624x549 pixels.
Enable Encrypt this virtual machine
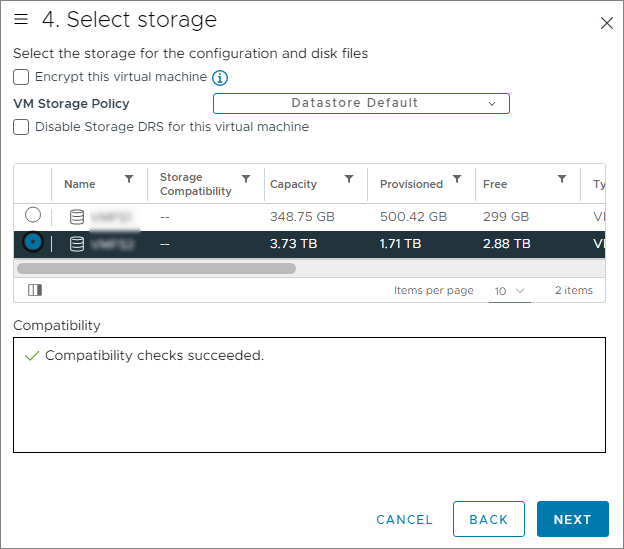point(21,77)
